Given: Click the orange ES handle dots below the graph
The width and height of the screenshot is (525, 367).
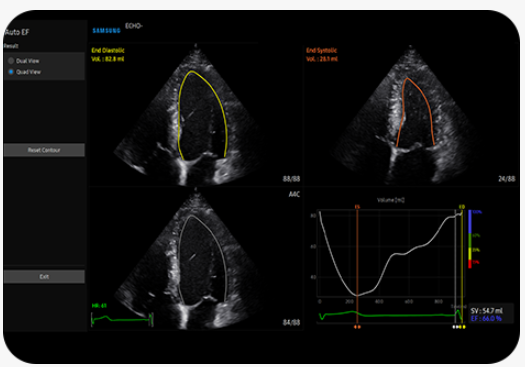Looking at the screenshot, I should (357, 327).
